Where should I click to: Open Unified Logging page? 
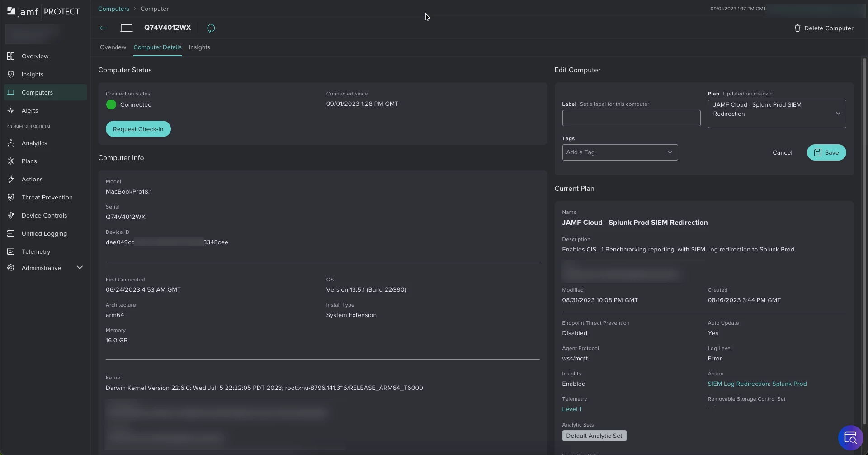[45, 233]
